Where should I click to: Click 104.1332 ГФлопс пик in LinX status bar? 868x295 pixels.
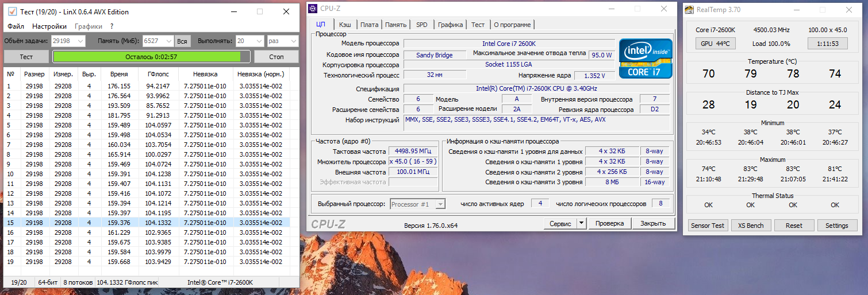pyautogui.click(x=127, y=282)
